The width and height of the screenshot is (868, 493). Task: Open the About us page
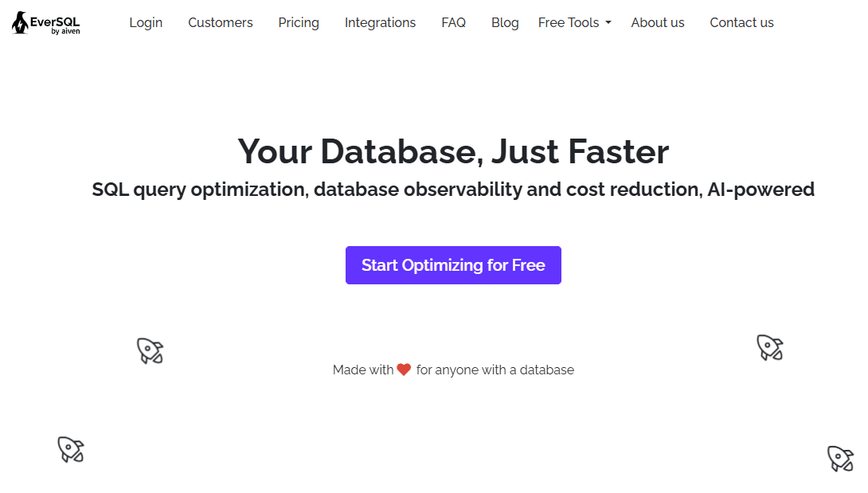click(658, 23)
